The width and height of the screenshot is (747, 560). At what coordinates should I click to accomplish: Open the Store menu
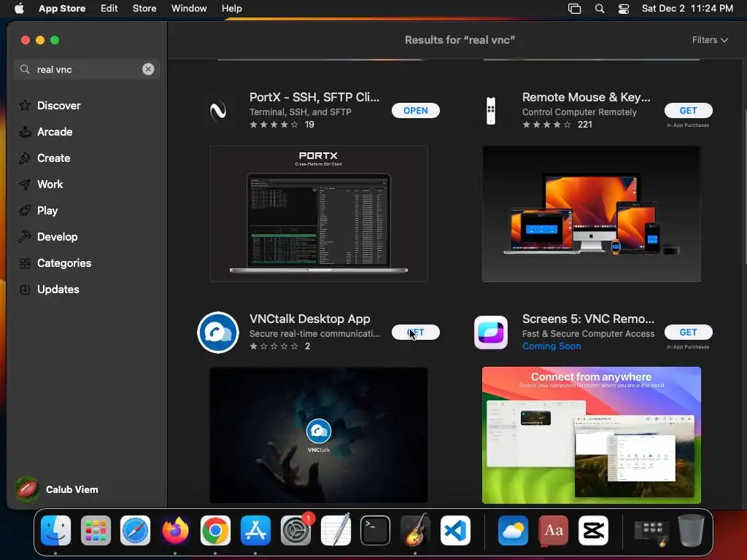(144, 9)
